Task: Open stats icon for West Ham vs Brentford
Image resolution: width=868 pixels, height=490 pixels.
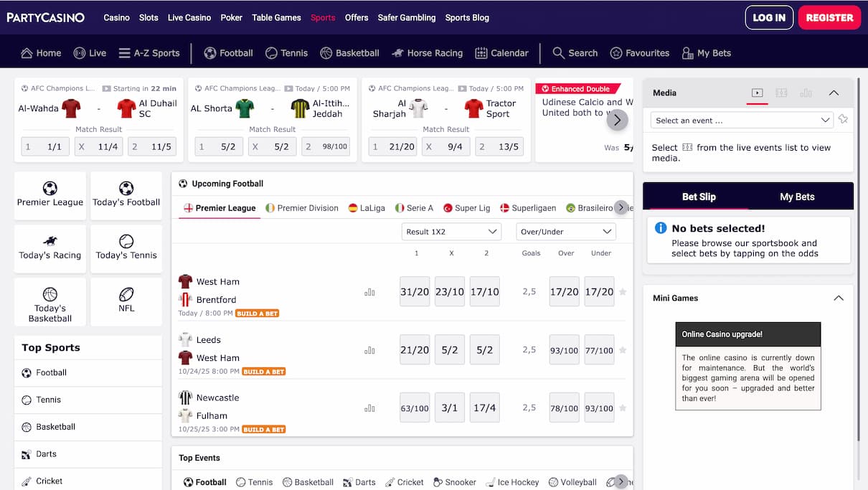Action: (x=369, y=292)
